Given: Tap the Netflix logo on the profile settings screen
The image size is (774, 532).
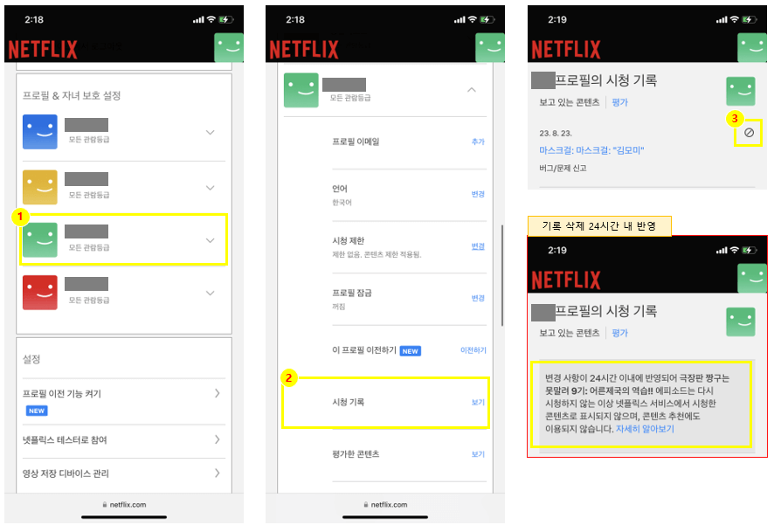Looking at the screenshot, I should pos(304,49).
